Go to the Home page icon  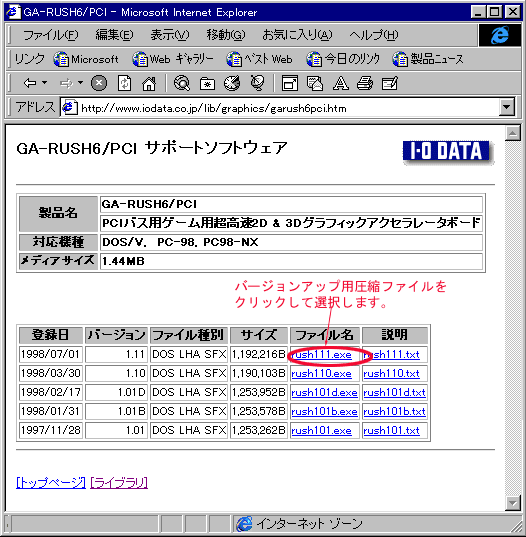point(149,83)
